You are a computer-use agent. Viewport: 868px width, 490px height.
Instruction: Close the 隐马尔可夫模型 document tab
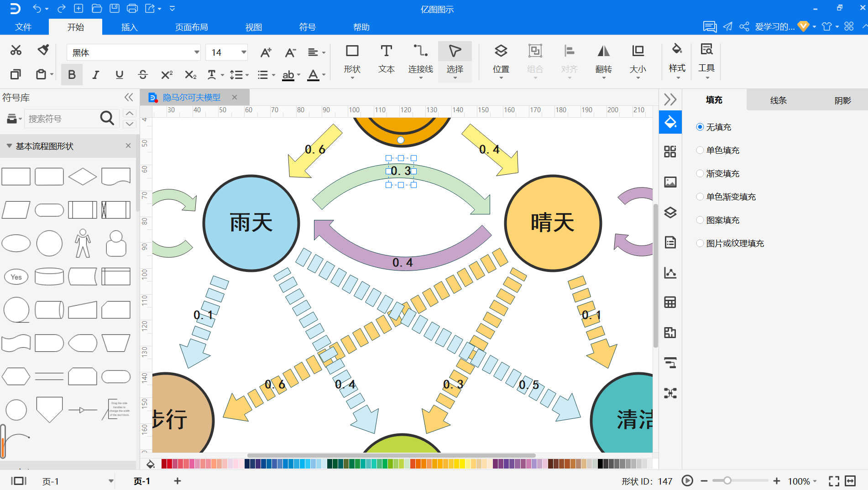pyautogui.click(x=235, y=97)
